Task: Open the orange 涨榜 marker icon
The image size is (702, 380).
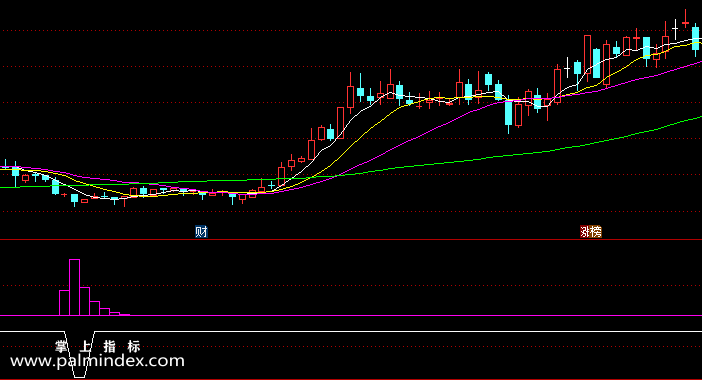Action: click(591, 231)
